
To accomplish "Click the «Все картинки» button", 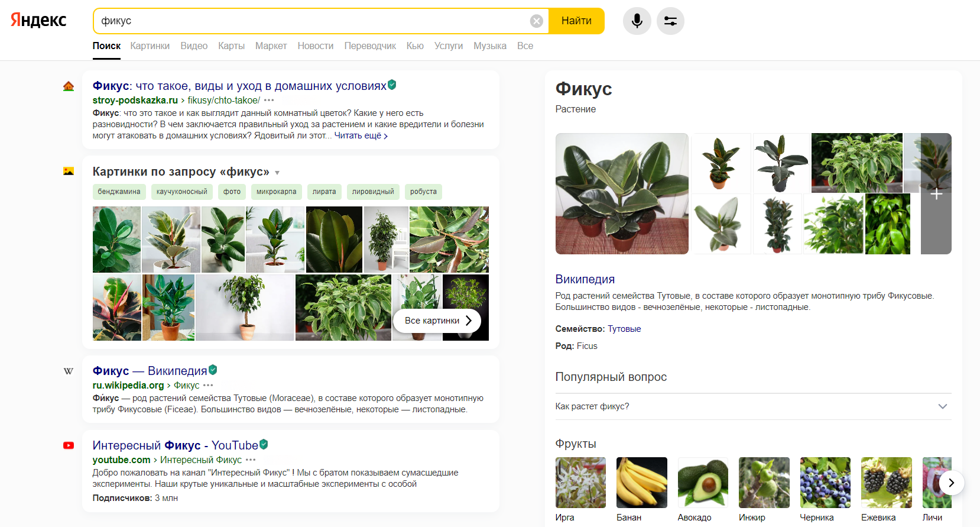I will click(437, 321).
